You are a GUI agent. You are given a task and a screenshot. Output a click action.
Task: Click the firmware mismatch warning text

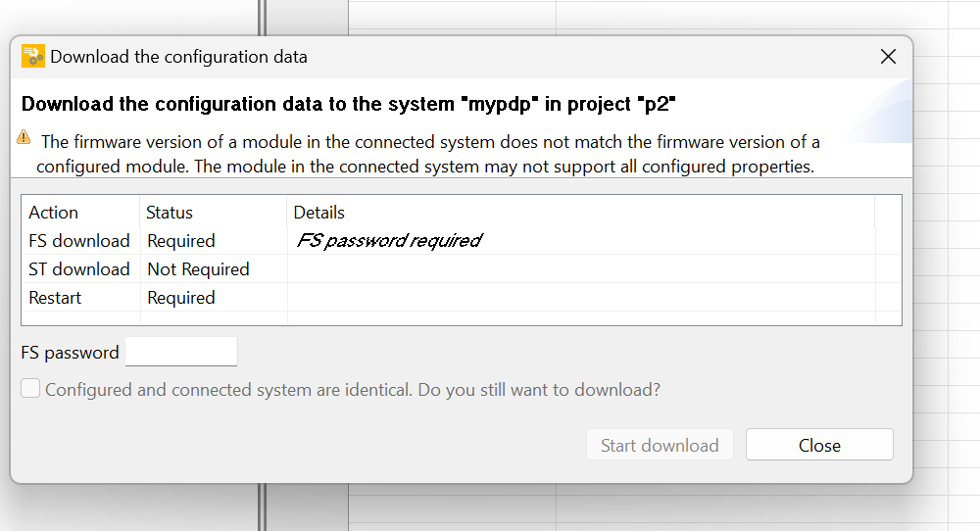(x=428, y=154)
